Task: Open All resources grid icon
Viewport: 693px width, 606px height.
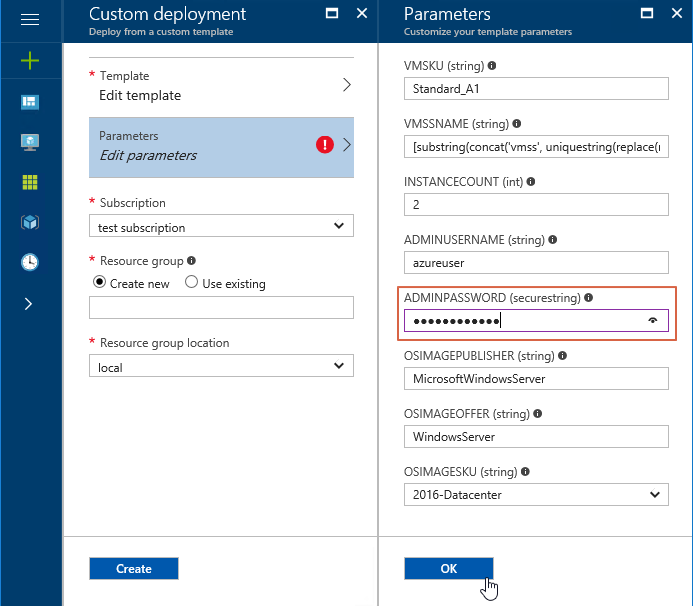Action: (x=30, y=182)
